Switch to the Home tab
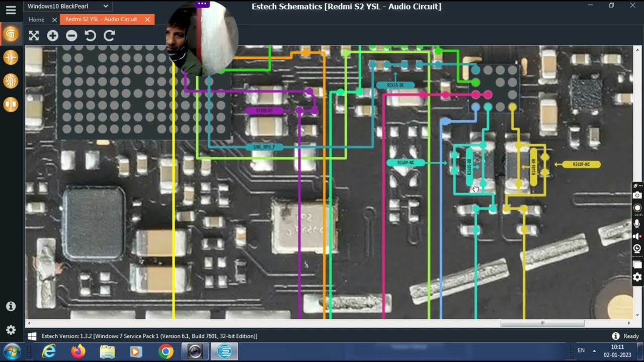This screenshot has height=362, width=644. point(37,19)
